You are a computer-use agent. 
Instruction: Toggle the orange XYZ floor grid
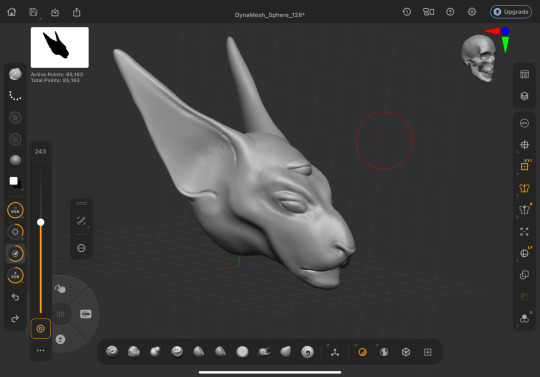[525, 166]
